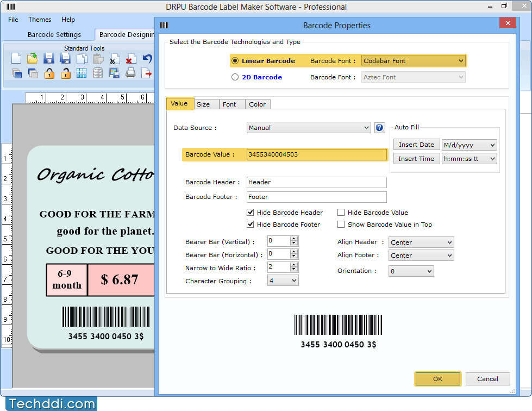
Task: Open the Manual data source dropdown
Action: click(309, 128)
